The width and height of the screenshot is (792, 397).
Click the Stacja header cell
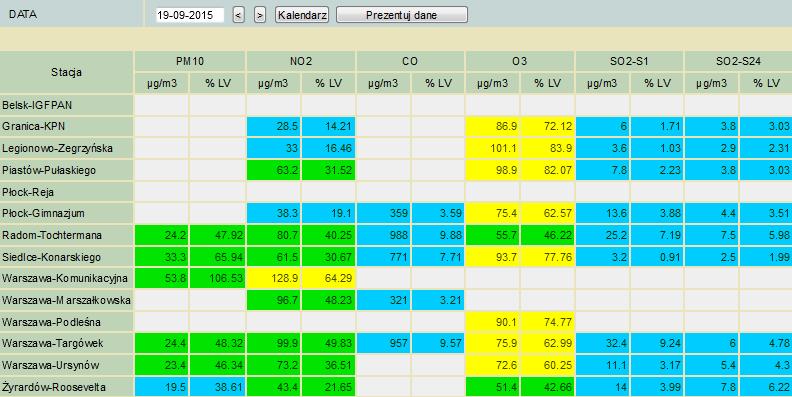click(x=66, y=72)
